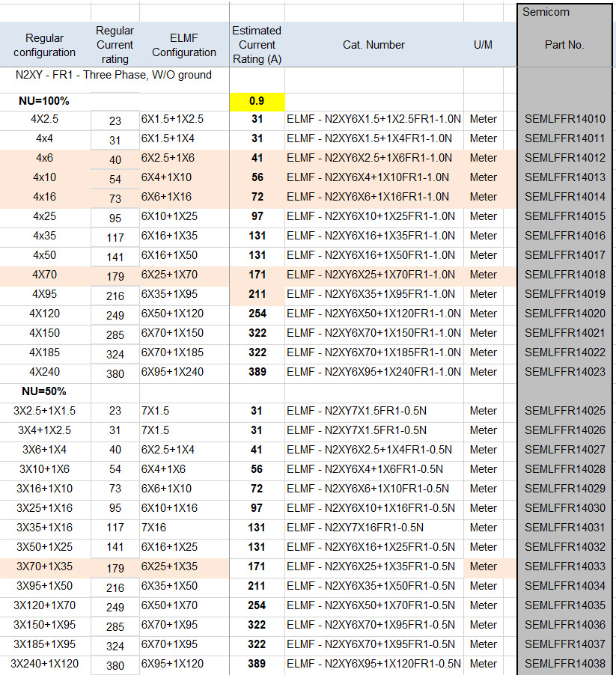Select Meter unit in 3X70+1X35 row
The image size is (616, 675).
pyautogui.click(x=484, y=566)
